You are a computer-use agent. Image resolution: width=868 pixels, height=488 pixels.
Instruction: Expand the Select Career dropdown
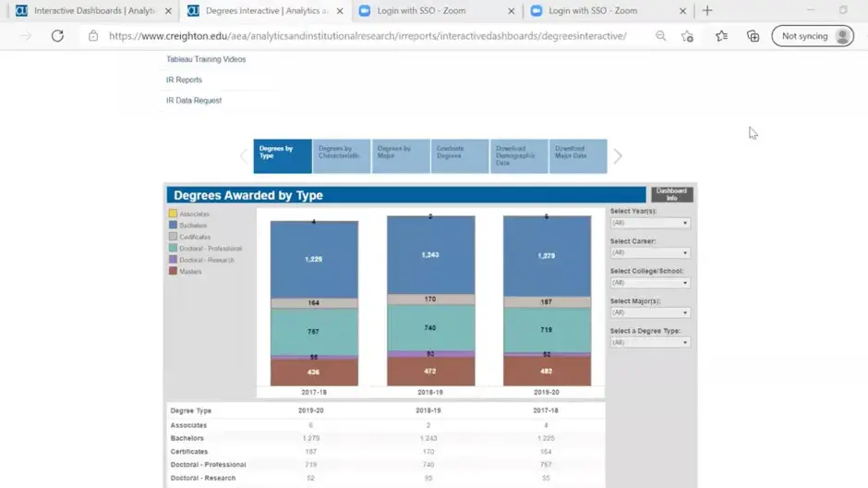tap(649, 252)
